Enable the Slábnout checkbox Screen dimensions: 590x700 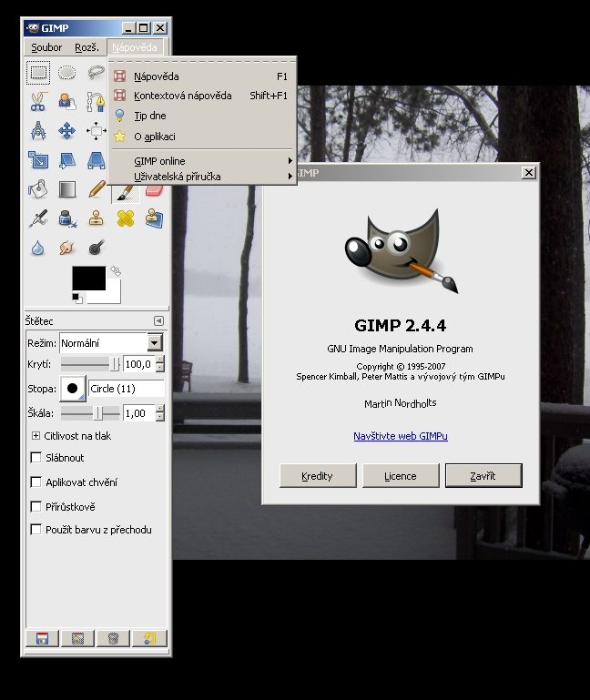[36, 458]
